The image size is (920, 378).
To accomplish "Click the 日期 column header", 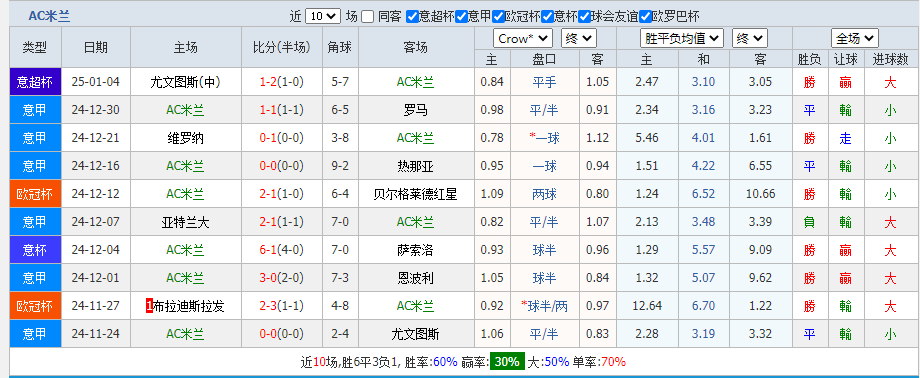I will tap(96, 48).
